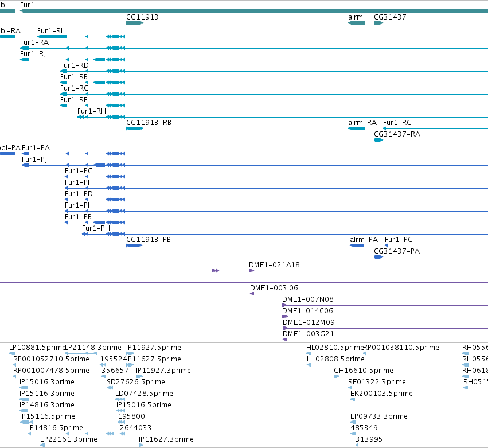This screenshot has width=488, height=448.
Task: Select the 356657 feature
Action: click(104, 376)
